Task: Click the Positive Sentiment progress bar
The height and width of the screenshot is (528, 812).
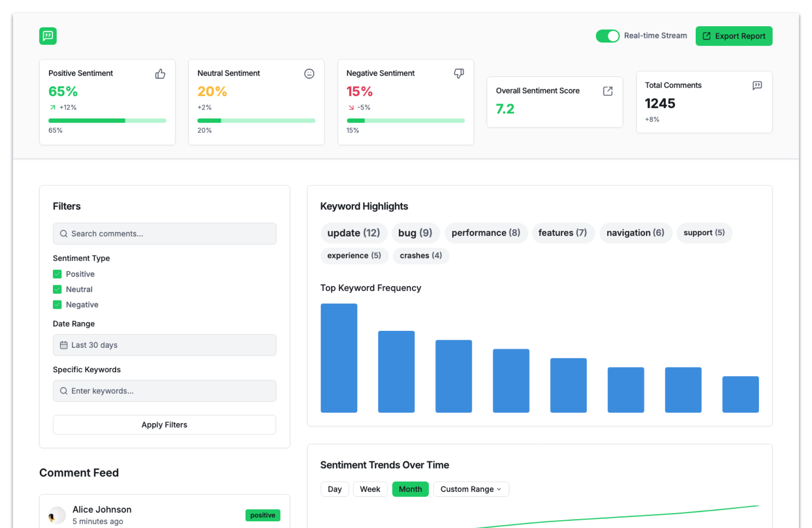Action: (107, 121)
